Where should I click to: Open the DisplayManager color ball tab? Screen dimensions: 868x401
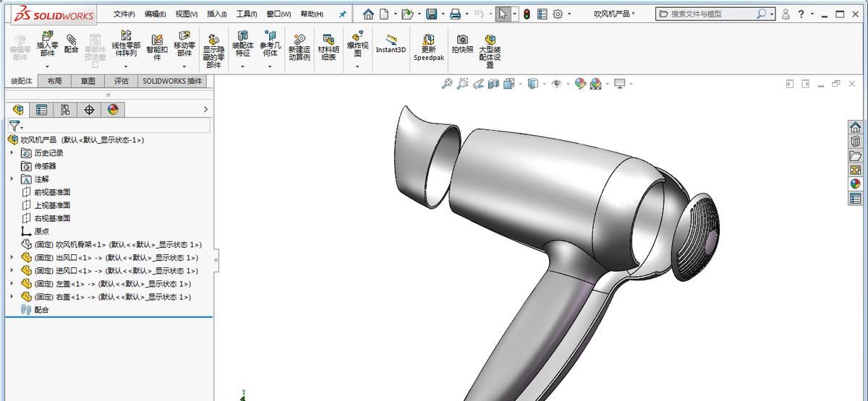[x=113, y=110]
